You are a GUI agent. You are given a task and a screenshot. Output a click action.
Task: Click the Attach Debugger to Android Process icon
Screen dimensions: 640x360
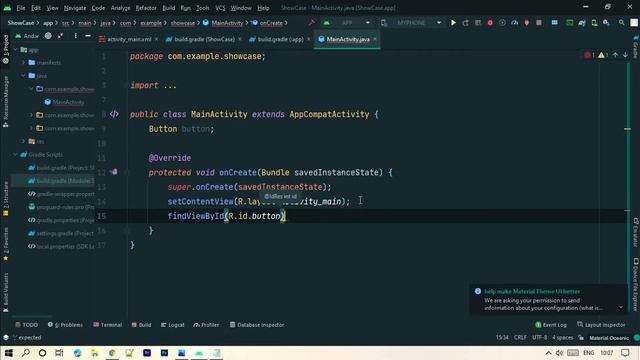[527, 23]
